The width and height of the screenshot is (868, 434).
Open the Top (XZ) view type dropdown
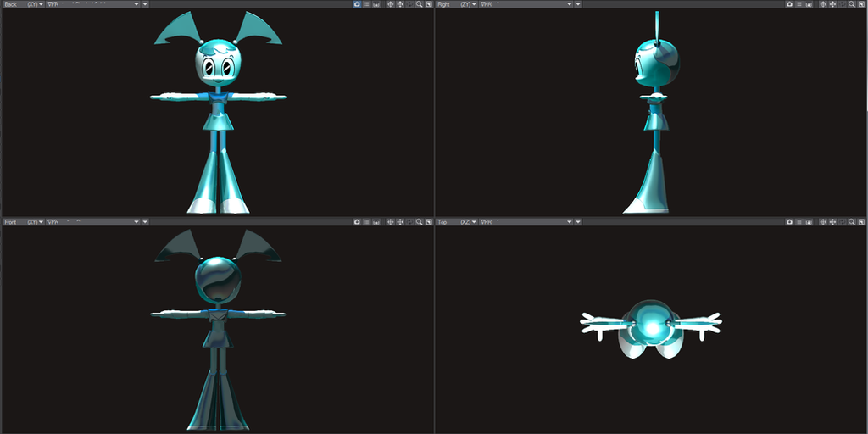coord(457,221)
